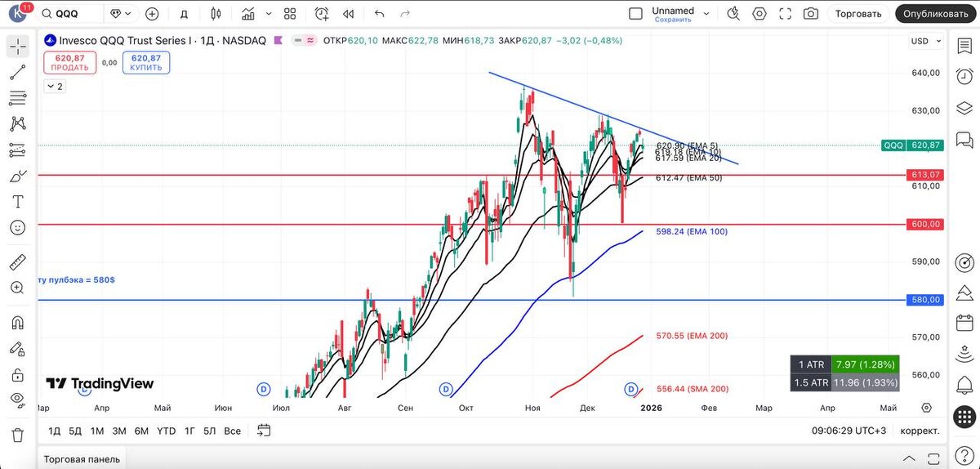Open the Fibonacci and Gann tools group
This screenshot has height=469, width=980.
click(x=17, y=98)
